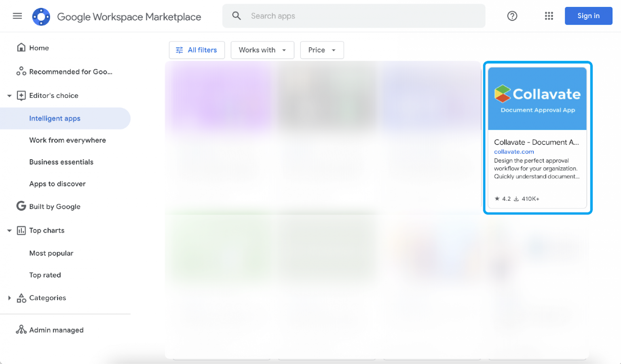Click the search magnifier icon
The width and height of the screenshot is (621, 364).
click(237, 16)
